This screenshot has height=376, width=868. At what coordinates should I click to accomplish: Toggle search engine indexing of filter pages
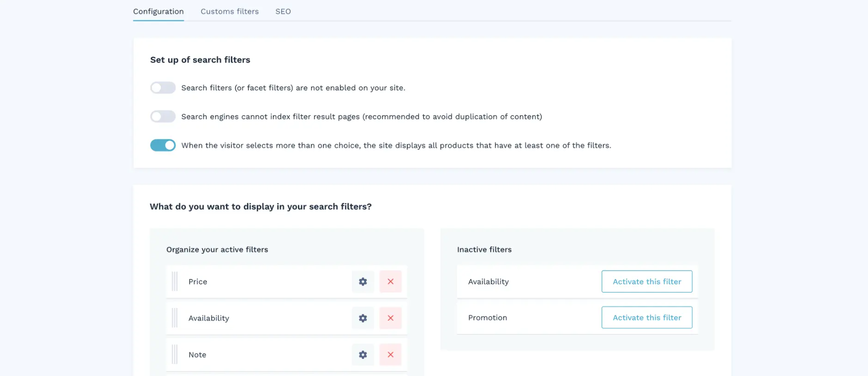click(163, 117)
